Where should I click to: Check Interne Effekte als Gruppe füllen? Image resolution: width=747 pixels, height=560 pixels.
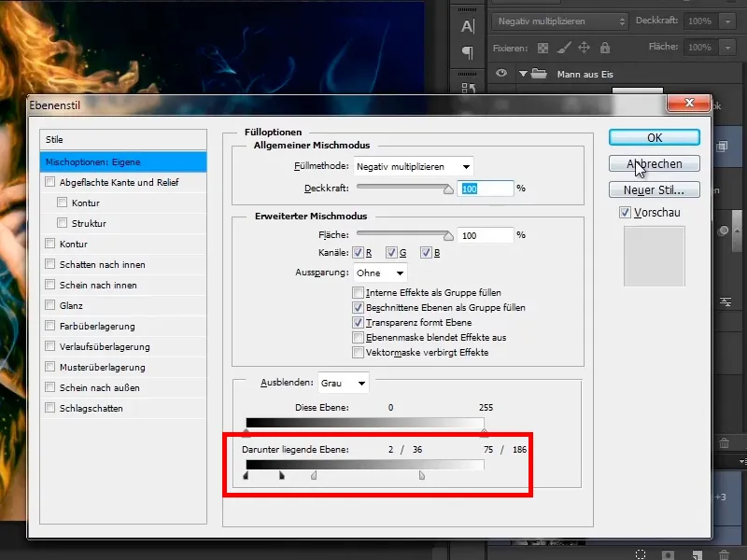pyautogui.click(x=358, y=292)
